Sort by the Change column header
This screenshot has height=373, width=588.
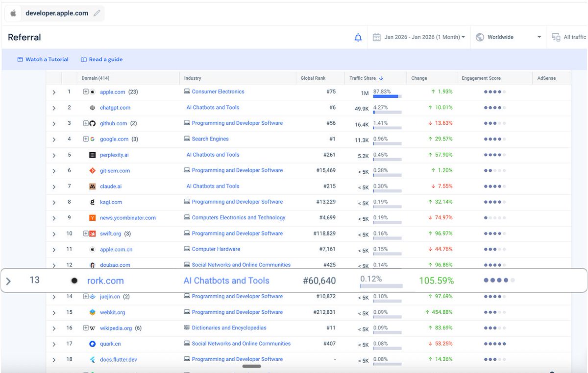[x=419, y=78]
